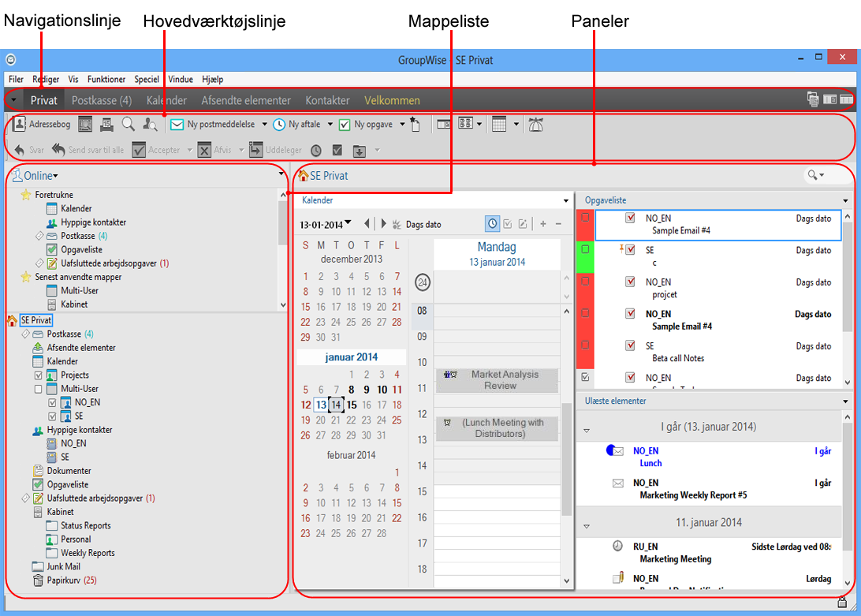This screenshot has height=616, width=861.
Task: Click the new document icon with star
Action: click(415, 125)
